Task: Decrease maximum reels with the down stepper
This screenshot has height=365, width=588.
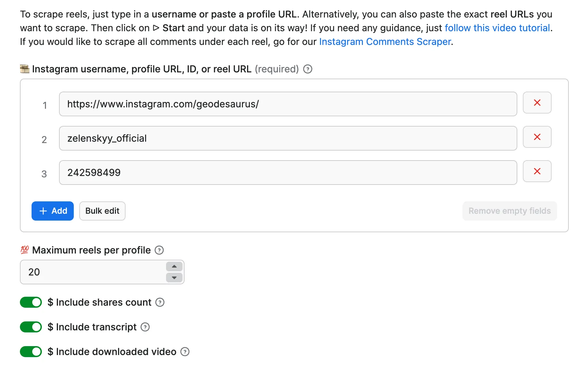Action: 174,278
